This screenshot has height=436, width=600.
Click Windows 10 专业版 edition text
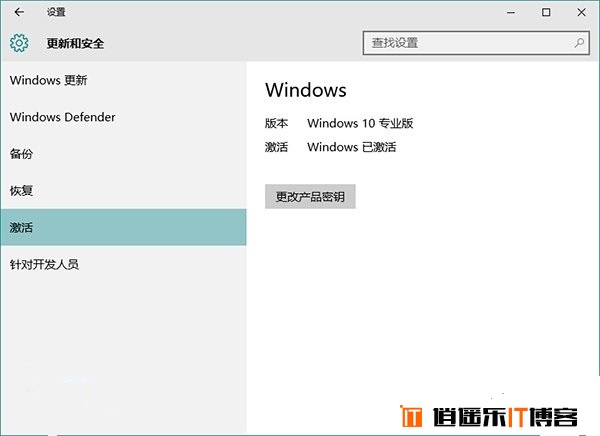click(x=360, y=123)
